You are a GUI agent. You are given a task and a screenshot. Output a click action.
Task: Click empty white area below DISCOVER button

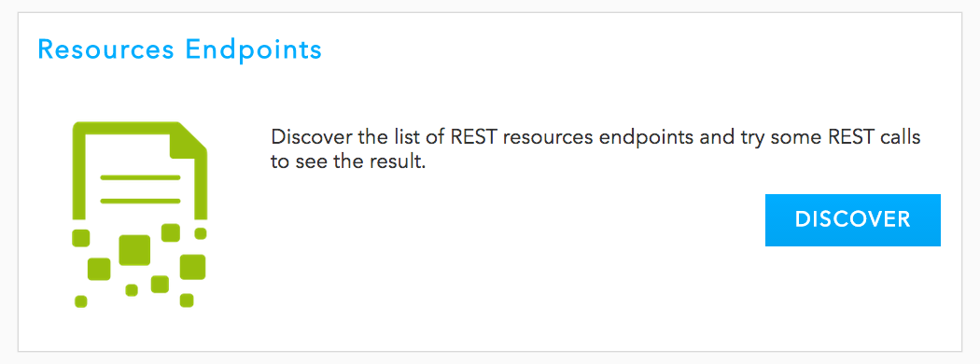click(852, 294)
